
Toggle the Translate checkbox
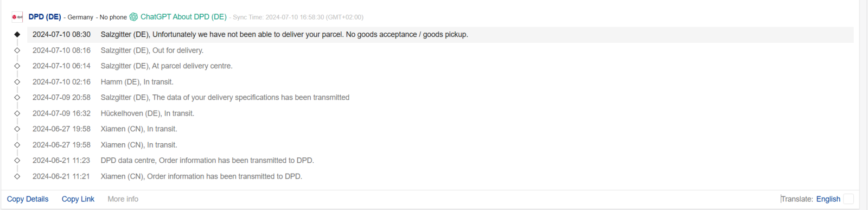point(848,199)
